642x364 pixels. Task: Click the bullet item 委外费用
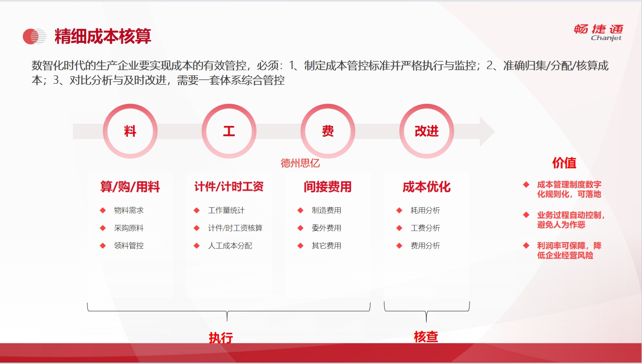(x=326, y=228)
